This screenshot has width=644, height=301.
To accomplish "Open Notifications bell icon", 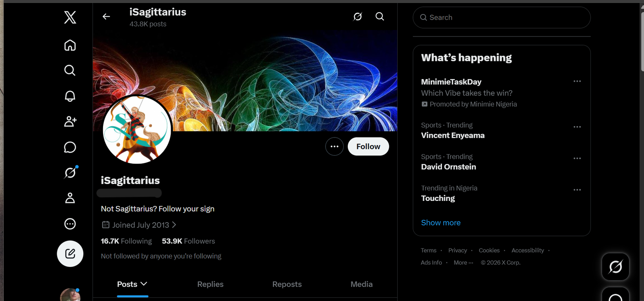I will pyautogui.click(x=70, y=96).
